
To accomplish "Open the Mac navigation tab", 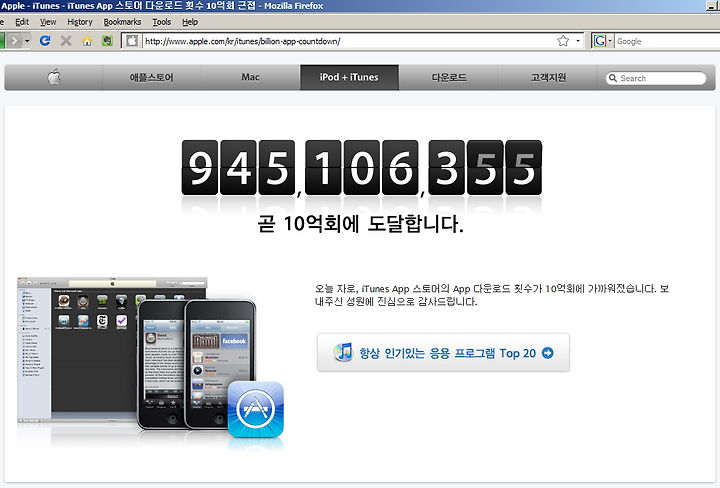I will [251, 77].
